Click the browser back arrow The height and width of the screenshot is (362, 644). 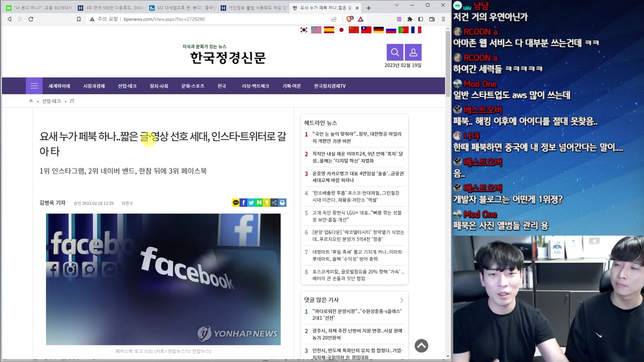pos(9,19)
